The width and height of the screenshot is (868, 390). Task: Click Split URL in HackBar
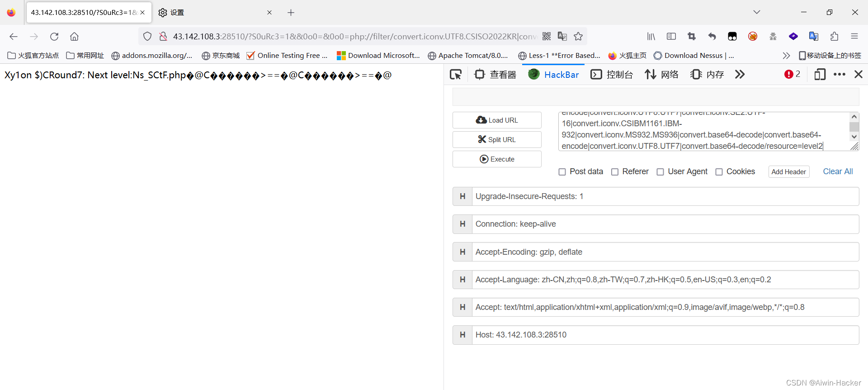[497, 140]
